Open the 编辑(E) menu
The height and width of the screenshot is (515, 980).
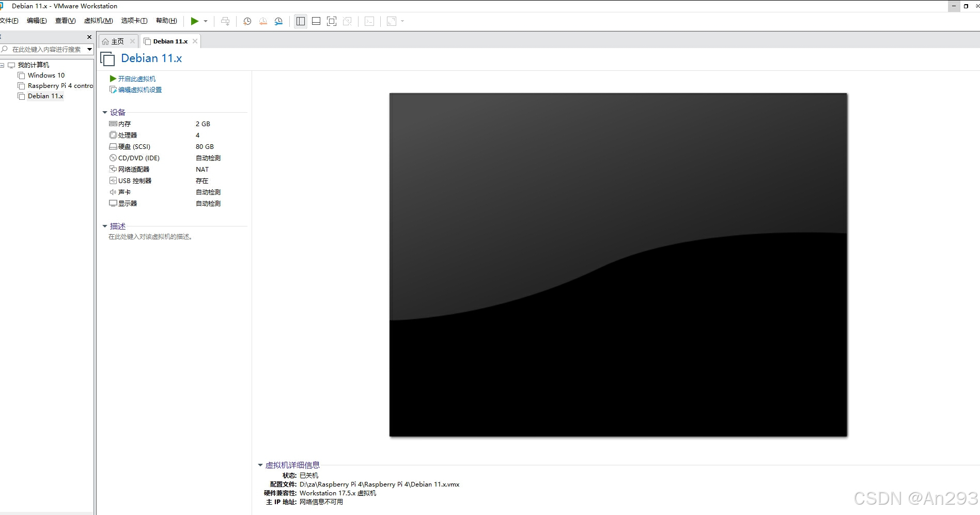pos(37,21)
